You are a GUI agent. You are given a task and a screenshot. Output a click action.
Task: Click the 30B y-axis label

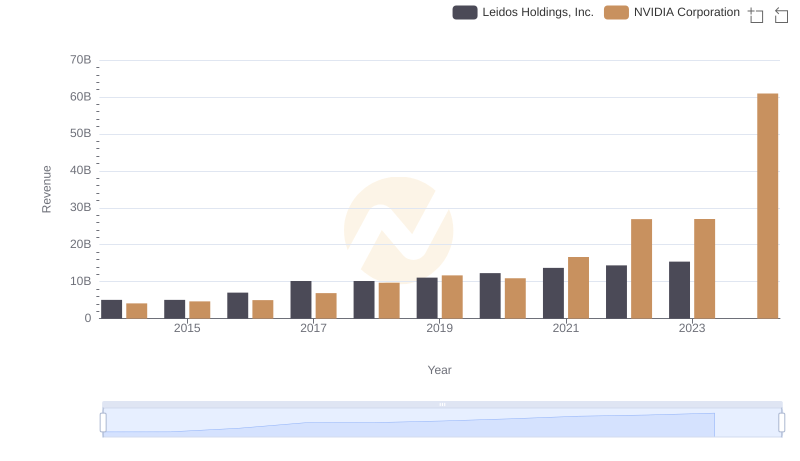(81, 207)
